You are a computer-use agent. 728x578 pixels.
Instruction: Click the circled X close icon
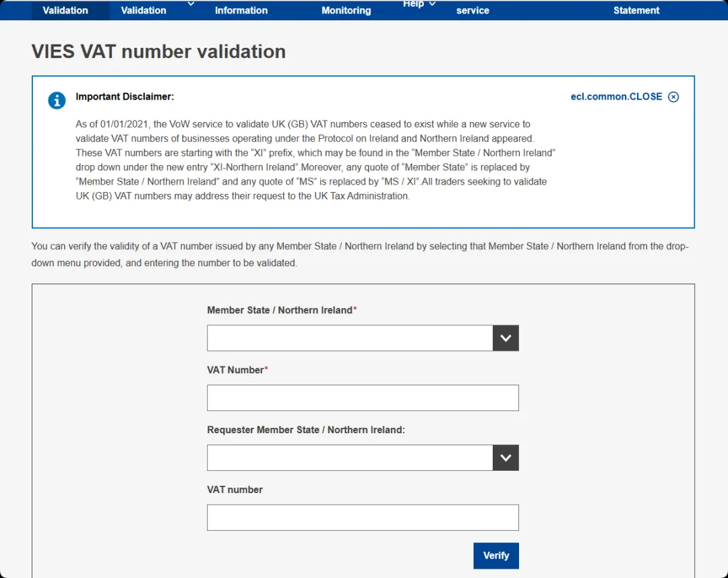point(673,97)
